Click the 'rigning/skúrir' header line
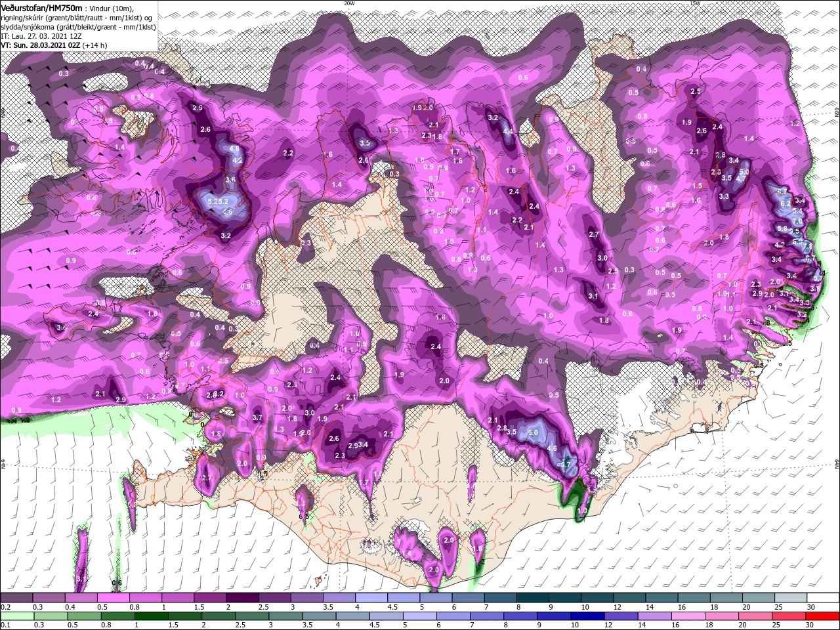840x630 pixels. tap(77, 17)
